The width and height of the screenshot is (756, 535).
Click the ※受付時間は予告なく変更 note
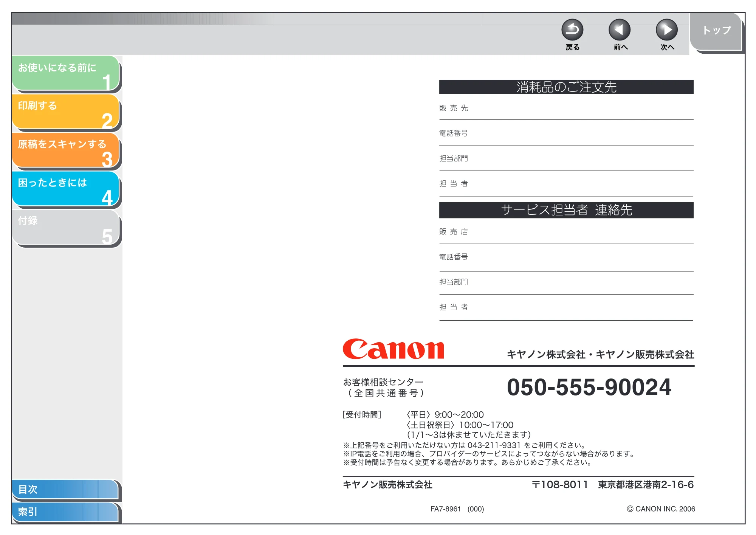point(467,462)
